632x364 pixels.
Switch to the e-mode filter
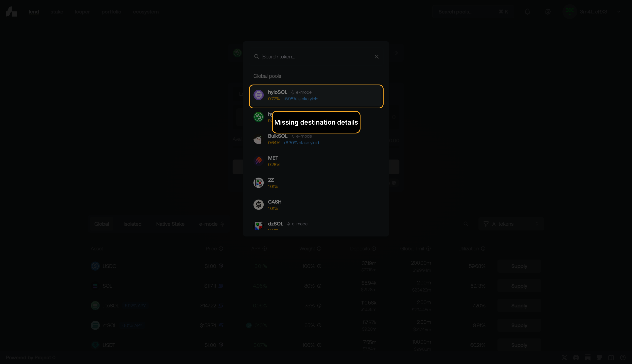click(x=211, y=224)
